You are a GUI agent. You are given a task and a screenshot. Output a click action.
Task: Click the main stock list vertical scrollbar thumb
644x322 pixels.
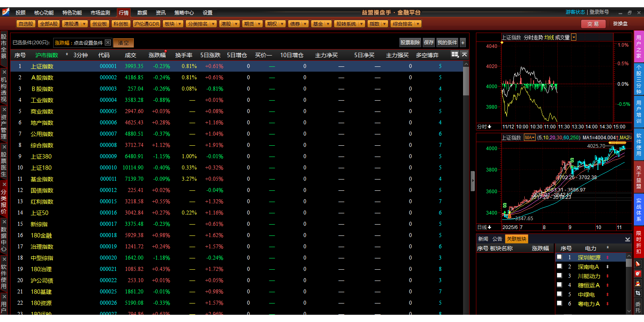click(x=466, y=80)
